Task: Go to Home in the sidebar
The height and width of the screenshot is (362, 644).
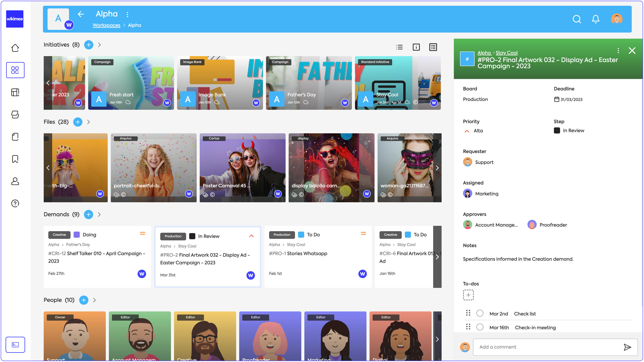Action: pyautogui.click(x=15, y=48)
